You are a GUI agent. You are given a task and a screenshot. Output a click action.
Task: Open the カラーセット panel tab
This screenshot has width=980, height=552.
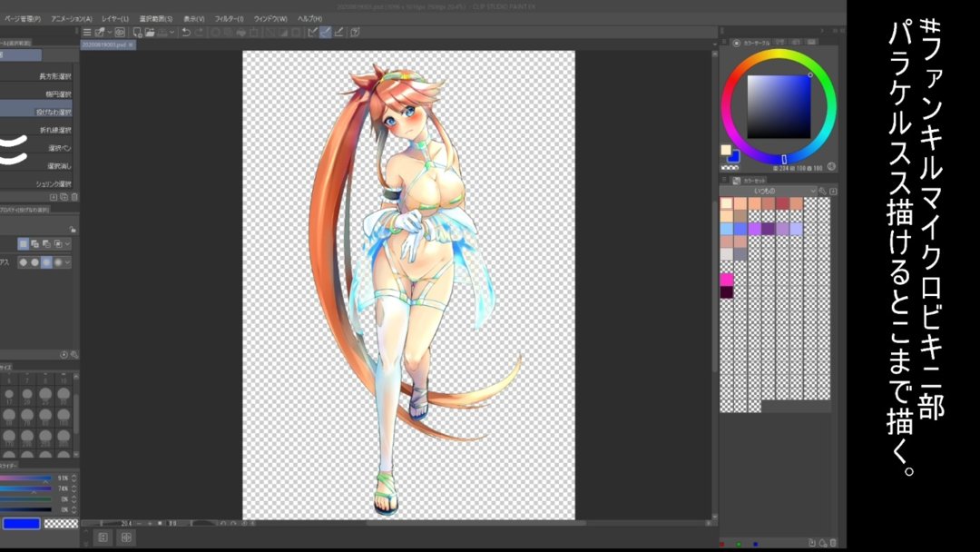pyautogui.click(x=750, y=181)
